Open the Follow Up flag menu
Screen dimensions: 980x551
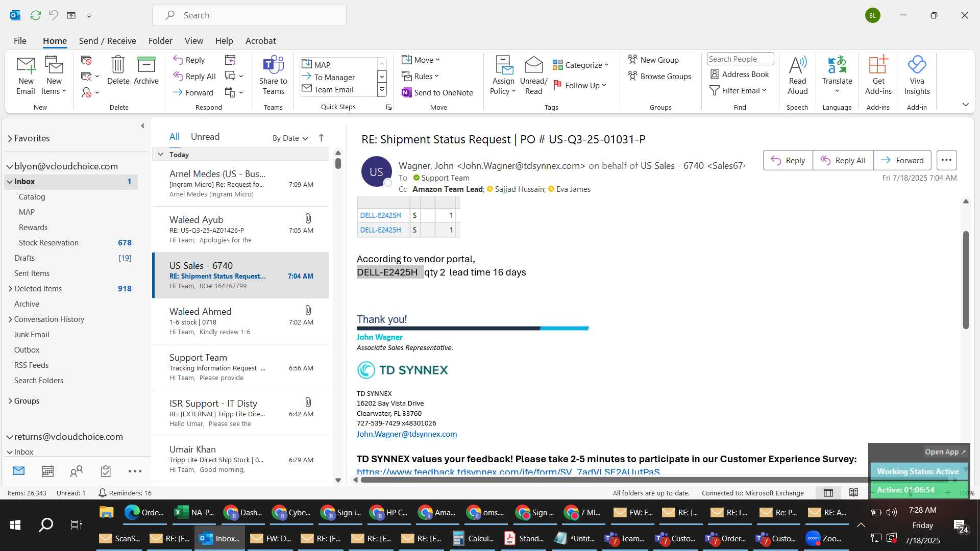580,85
